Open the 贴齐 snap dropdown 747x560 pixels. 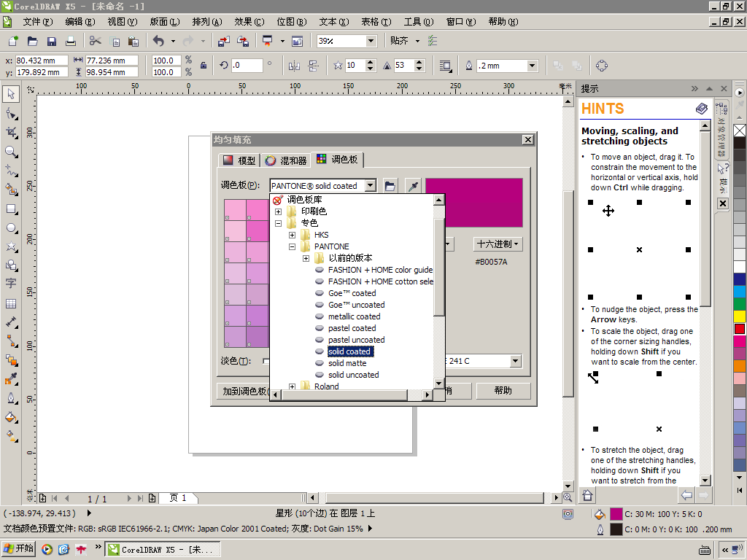coord(418,41)
